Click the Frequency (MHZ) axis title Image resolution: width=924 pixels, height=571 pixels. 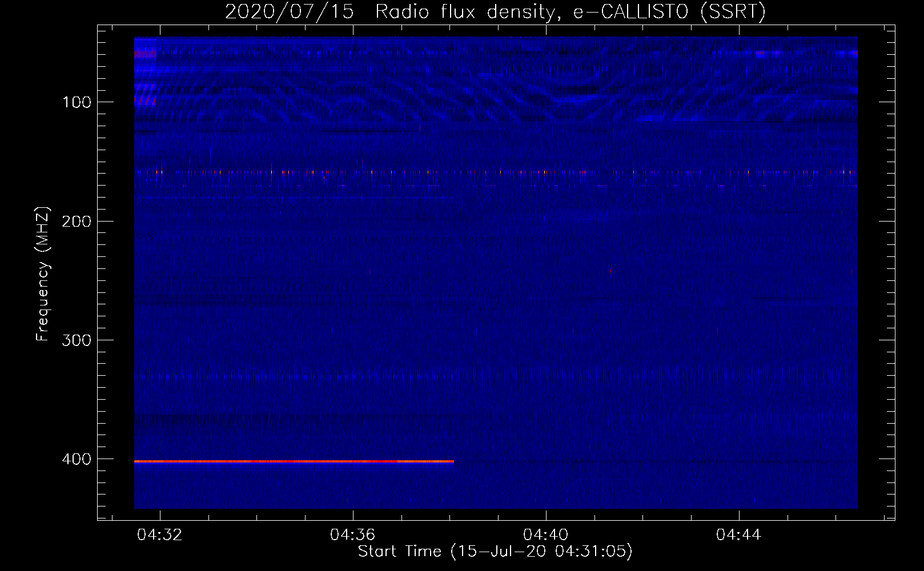click(43, 274)
